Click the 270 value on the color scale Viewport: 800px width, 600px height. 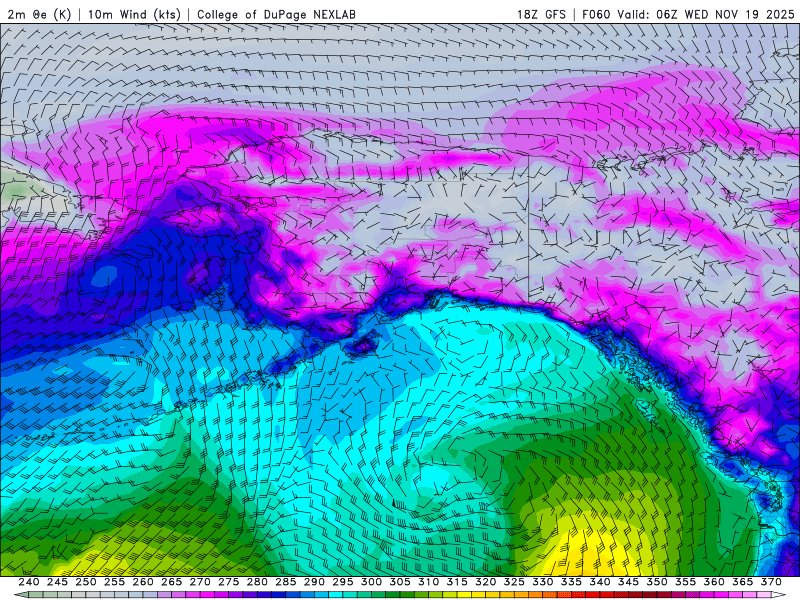200,582
